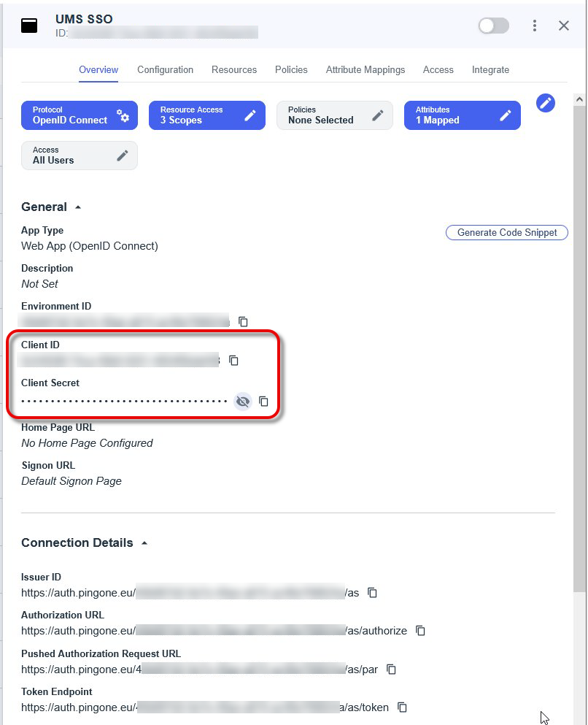Image resolution: width=588 pixels, height=725 pixels.
Task: Click the round blue edit pencil icon
Action: [x=546, y=103]
